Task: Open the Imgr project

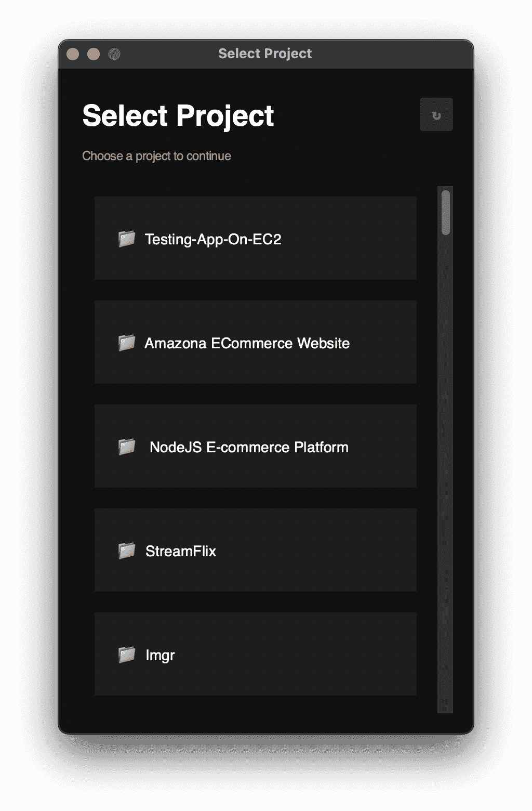Action: [x=255, y=654]
